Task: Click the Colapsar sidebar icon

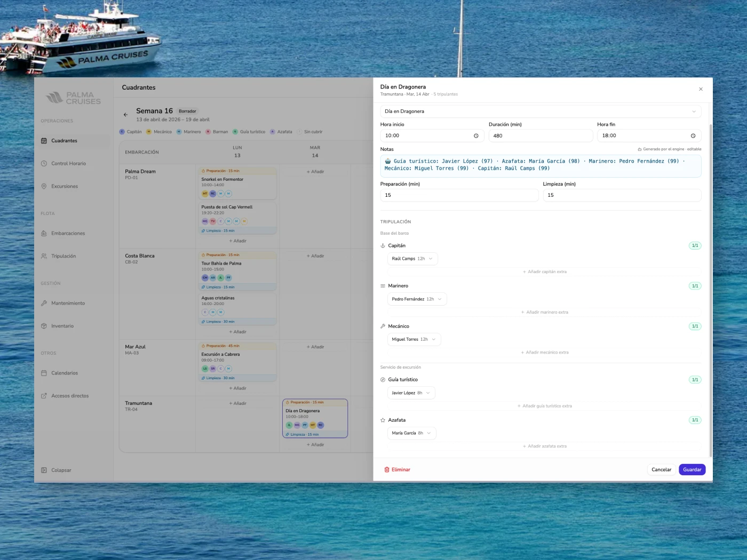Action: point(44,470)
